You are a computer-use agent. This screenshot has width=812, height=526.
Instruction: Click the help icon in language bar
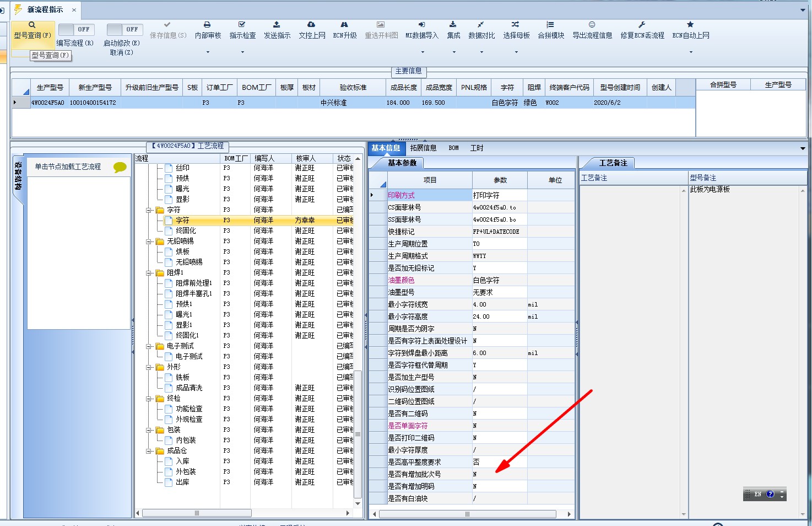point(770,494)
